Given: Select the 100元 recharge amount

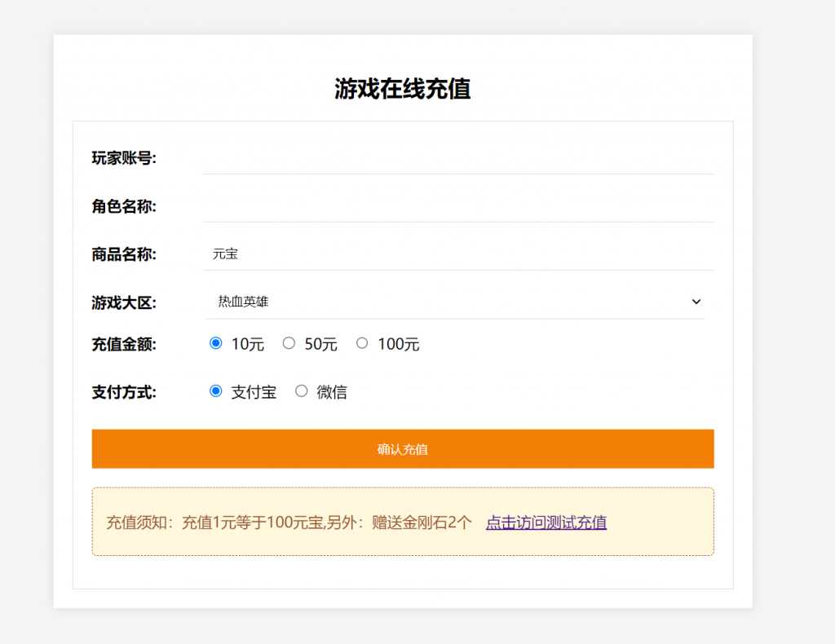Looking at the screenshot, I should pos(362,343).
